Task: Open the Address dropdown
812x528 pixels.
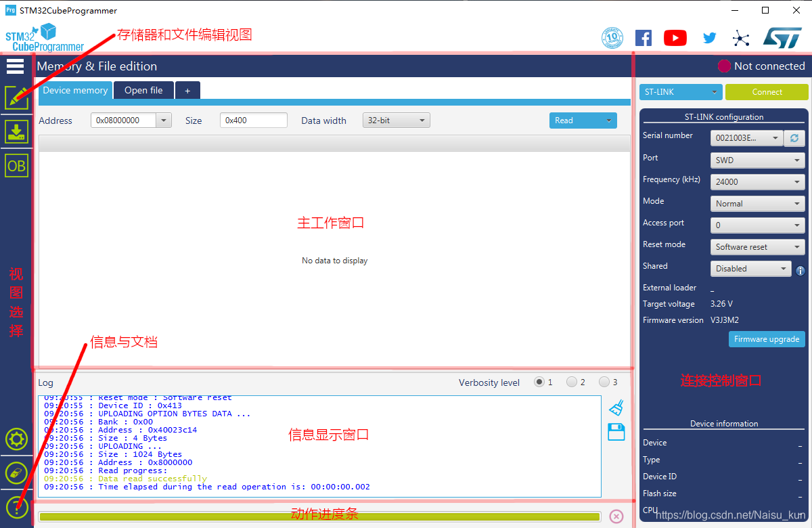Action: 164,120
